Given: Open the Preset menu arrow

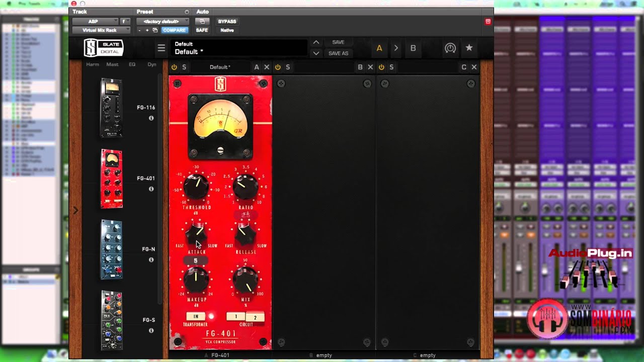Looking at the screenshot, I should pos(187,12).
